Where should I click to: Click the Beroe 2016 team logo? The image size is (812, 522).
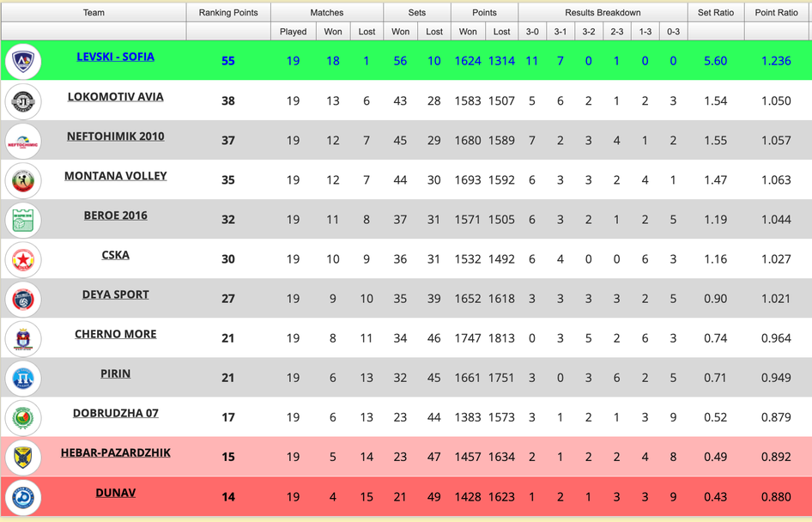tap(23, 220)
